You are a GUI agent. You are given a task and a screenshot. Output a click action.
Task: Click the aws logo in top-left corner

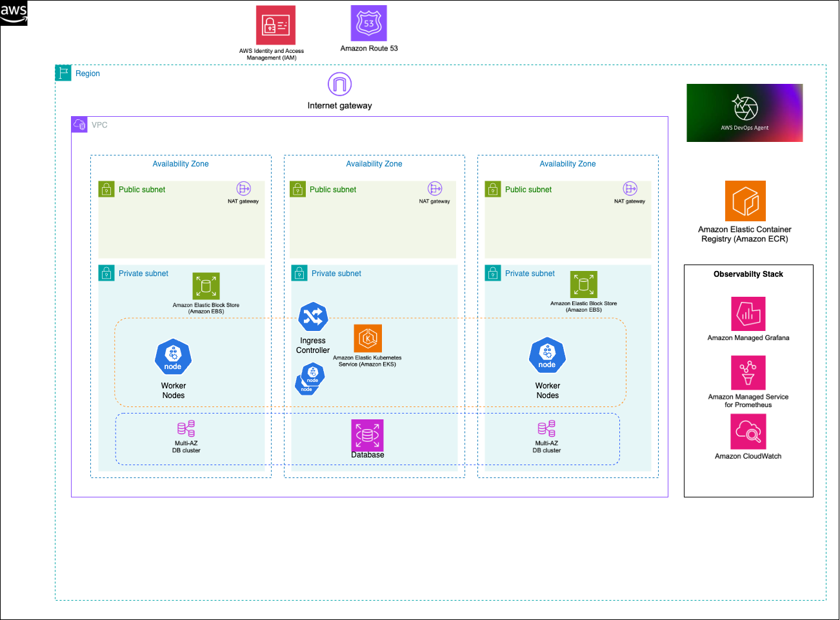tap(14, 14)
